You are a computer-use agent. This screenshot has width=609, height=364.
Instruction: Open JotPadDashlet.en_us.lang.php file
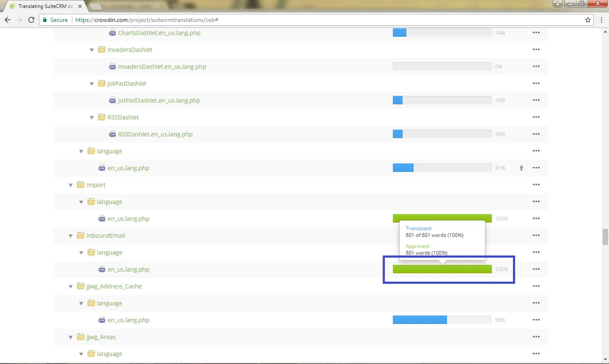[x=159, y=100]
